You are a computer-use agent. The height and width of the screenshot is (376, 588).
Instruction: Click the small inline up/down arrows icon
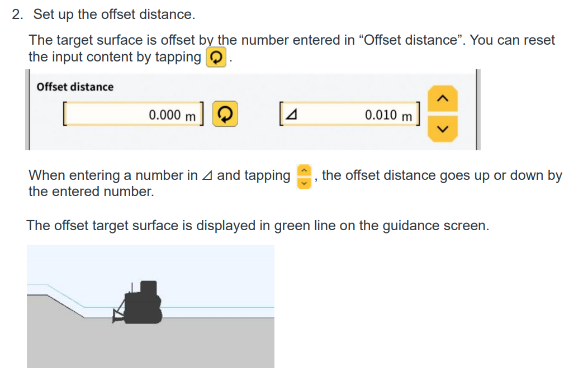[x=304, y=176]
